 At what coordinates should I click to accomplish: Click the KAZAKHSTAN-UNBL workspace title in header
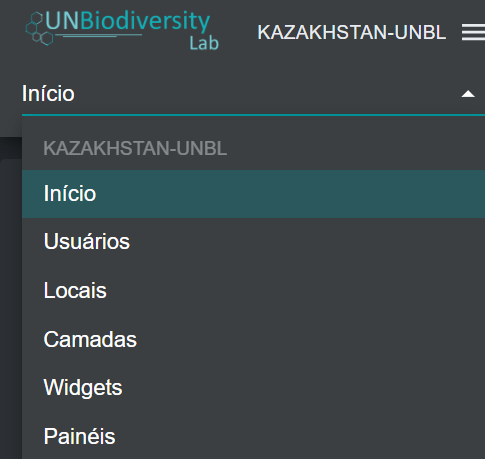click(352, 32)
